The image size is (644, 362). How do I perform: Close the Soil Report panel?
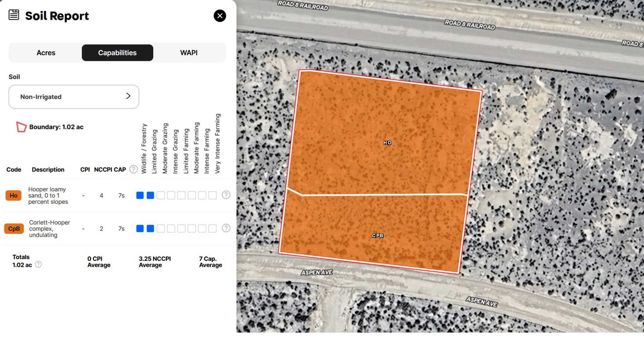[x=220, y=16]
